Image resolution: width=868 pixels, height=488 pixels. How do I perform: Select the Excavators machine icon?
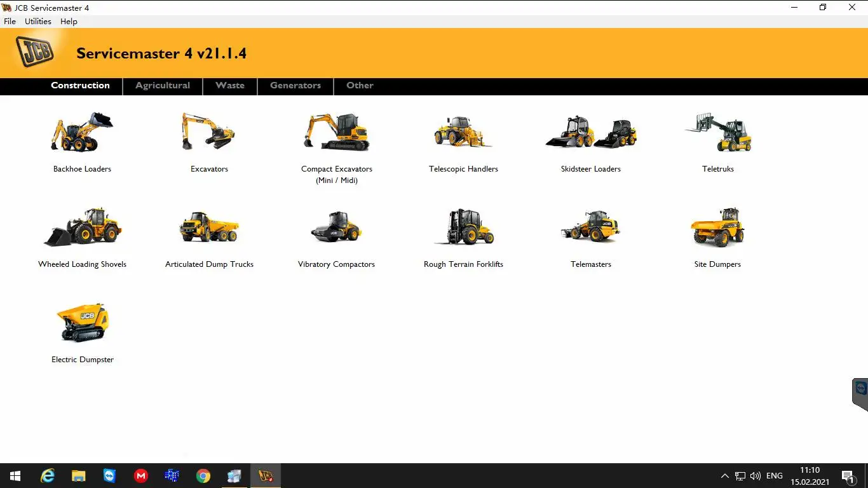pyautogui.click(x=209, y=132)
